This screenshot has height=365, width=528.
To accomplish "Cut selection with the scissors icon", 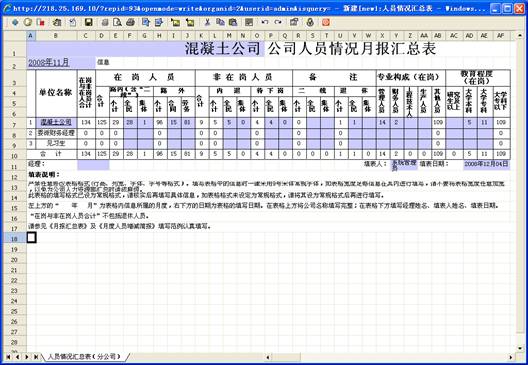I will click(x=207, y=23).
